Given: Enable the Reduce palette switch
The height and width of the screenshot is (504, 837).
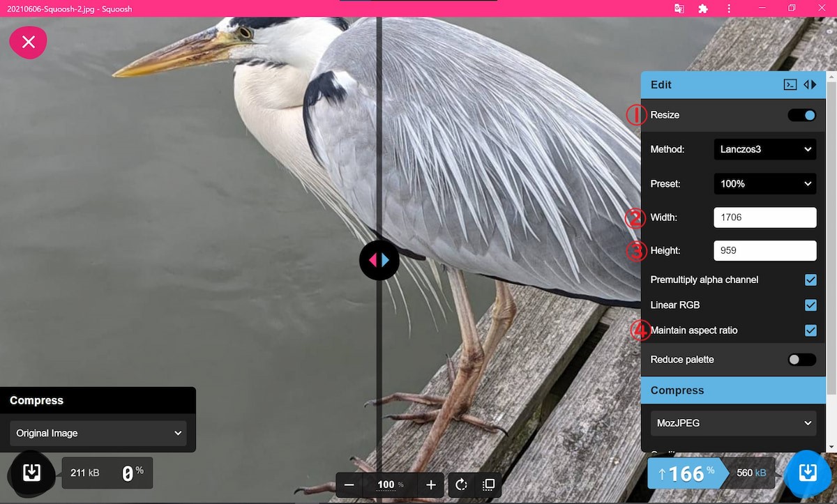Looking at the screenshot, I should pos(801,360).
